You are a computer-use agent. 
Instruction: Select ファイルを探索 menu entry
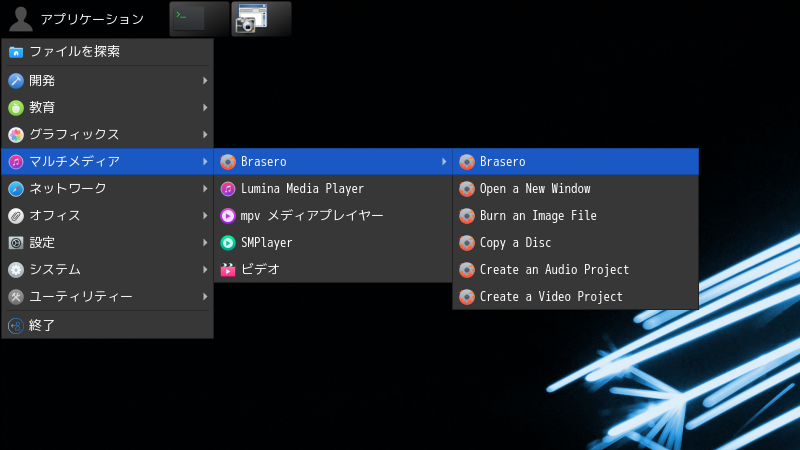tap(107, 52)
